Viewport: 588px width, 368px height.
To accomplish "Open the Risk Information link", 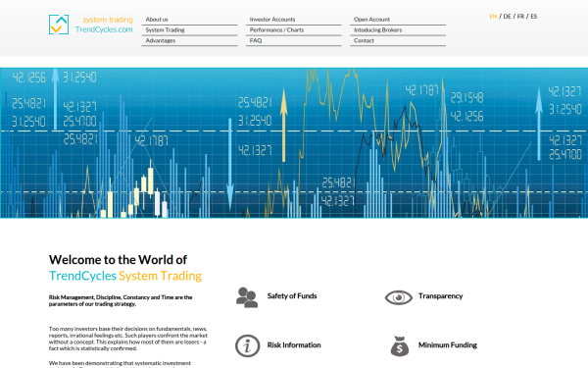I will 294,344.
